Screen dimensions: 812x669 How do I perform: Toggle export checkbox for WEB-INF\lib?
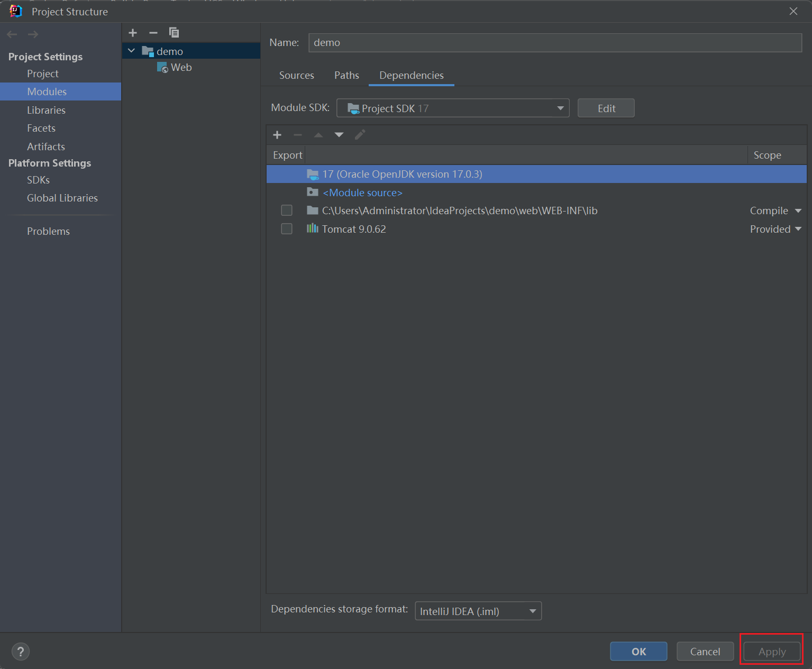click(287, 210)
